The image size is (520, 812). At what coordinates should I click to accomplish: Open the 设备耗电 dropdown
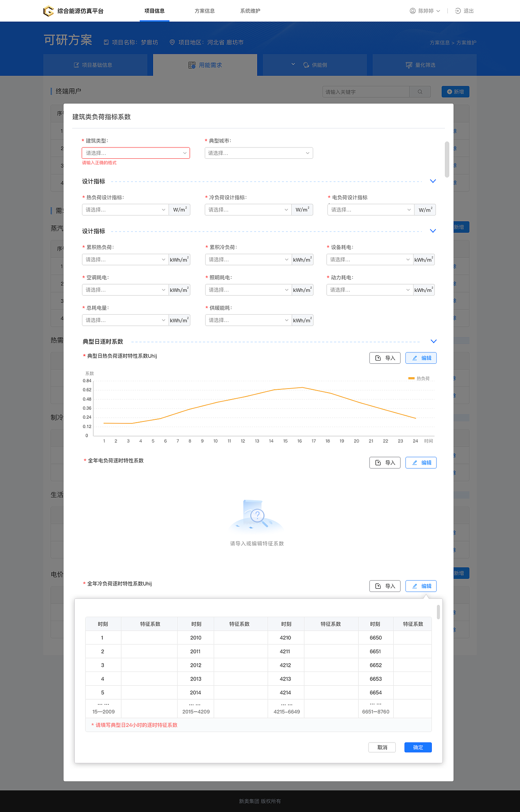(x=370, y=259)
